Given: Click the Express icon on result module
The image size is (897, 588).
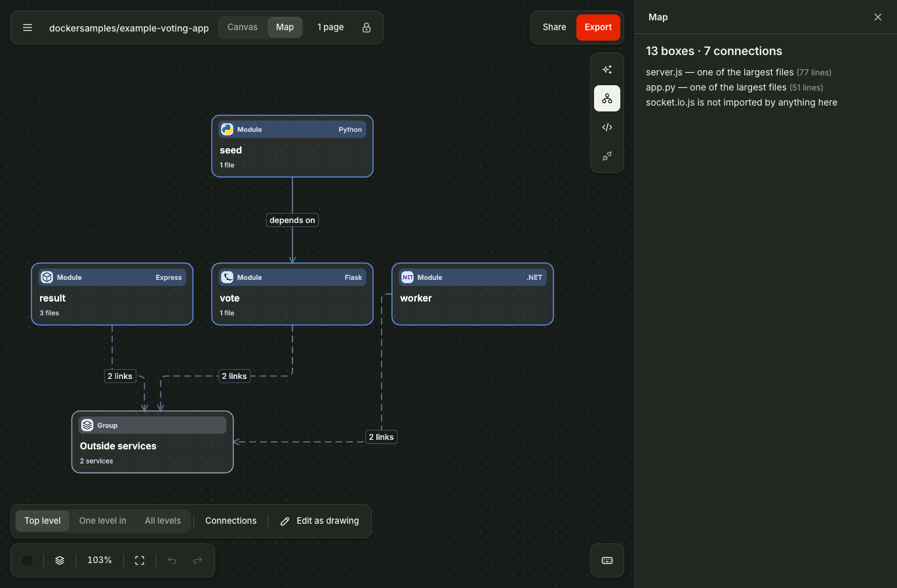Looking at the screenshot, I should tap(47, 277).
